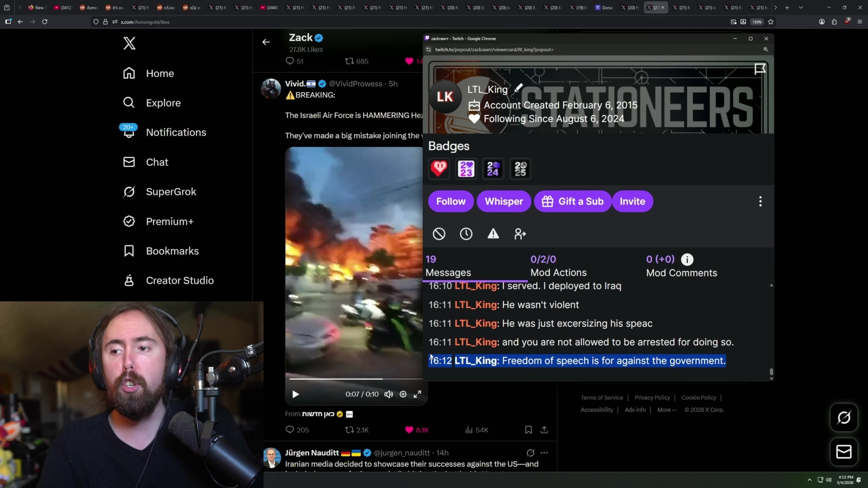Play the paused video

coord(296,394)
